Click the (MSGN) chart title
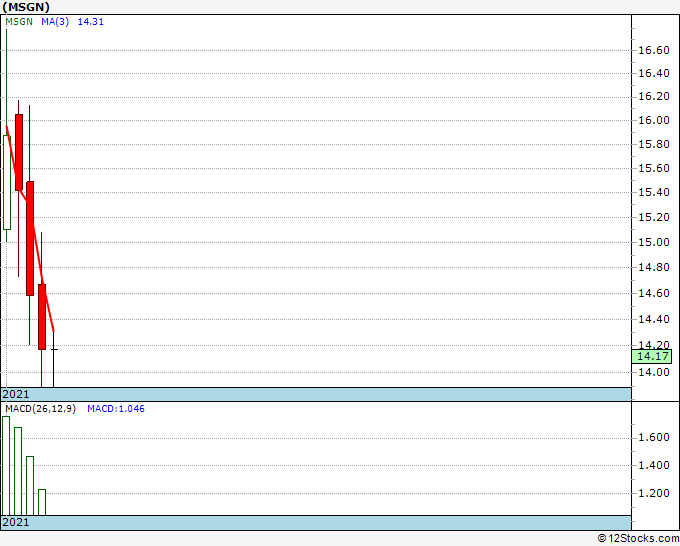 pyautogui.click(x=26, y=7)
